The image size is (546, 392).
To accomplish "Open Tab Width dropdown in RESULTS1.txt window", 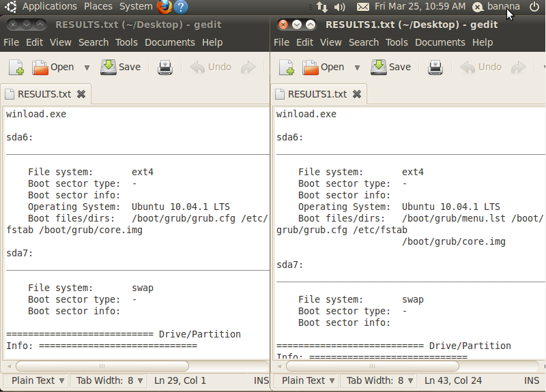I will point(380,380).
